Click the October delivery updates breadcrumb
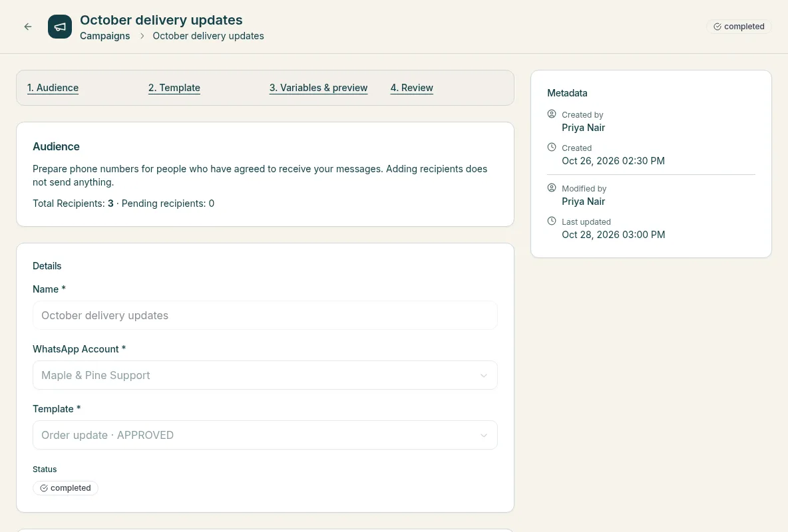 [x=208, y=36]
